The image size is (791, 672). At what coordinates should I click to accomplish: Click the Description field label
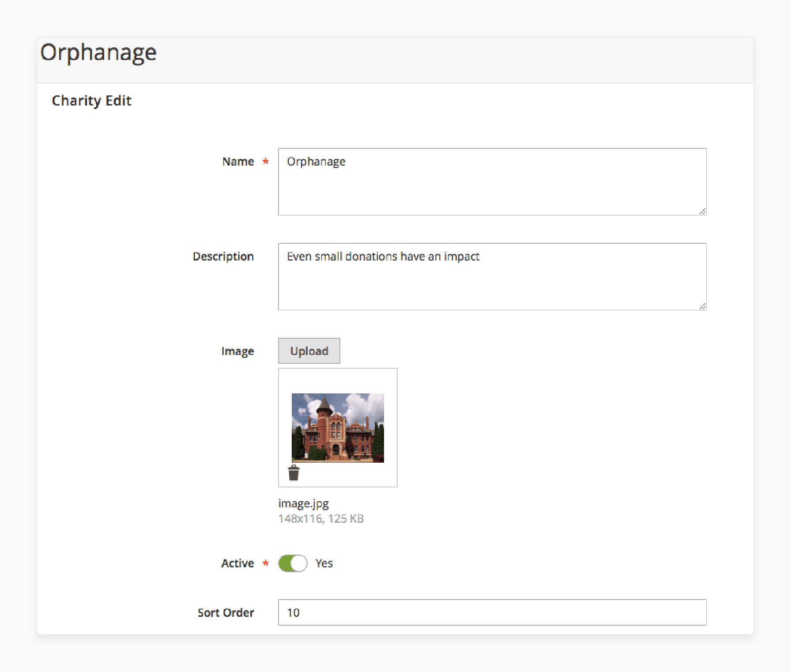(223, 257)
